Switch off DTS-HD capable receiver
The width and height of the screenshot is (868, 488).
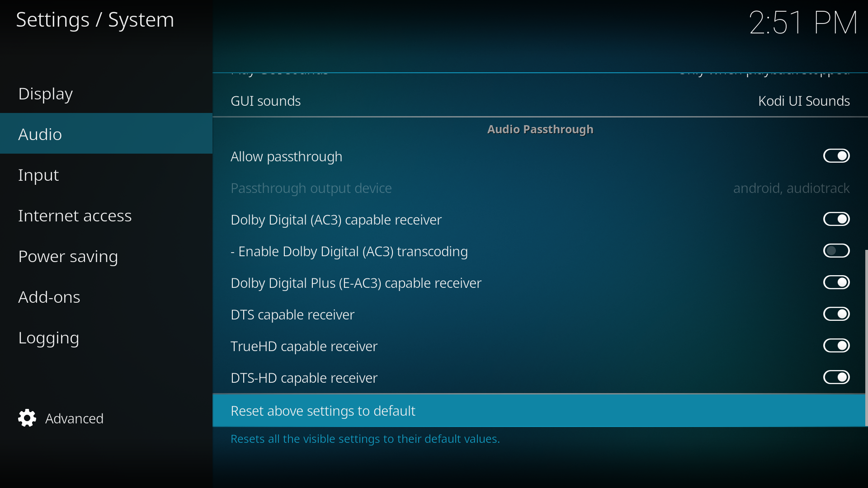836,377
